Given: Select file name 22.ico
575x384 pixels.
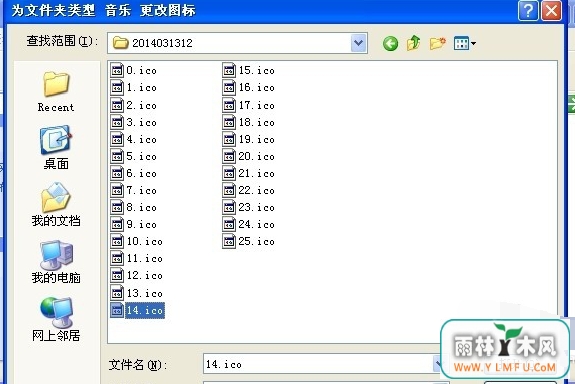Looking at the screenshot, I should tap(256, 190).
